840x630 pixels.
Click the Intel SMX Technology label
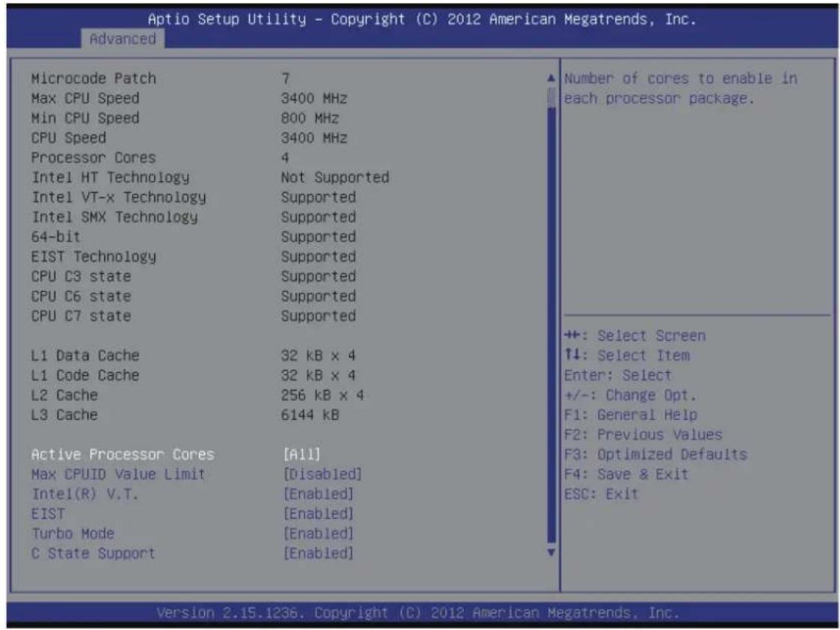114,217
